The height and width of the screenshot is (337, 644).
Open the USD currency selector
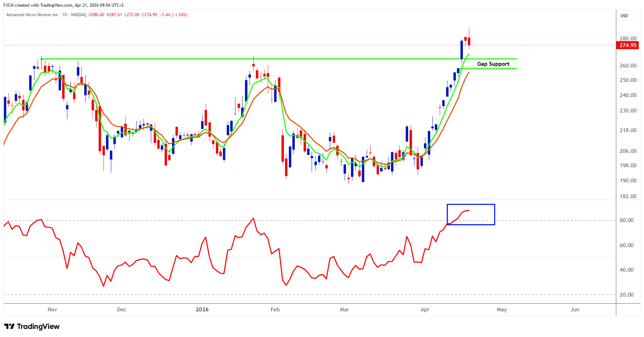click(624, 16)
